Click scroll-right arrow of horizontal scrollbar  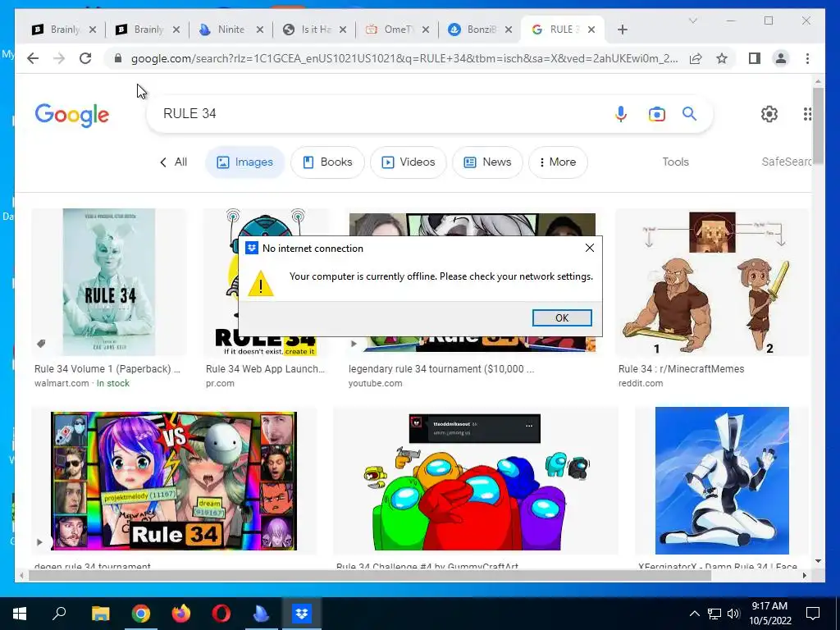(x=804, y=575)
